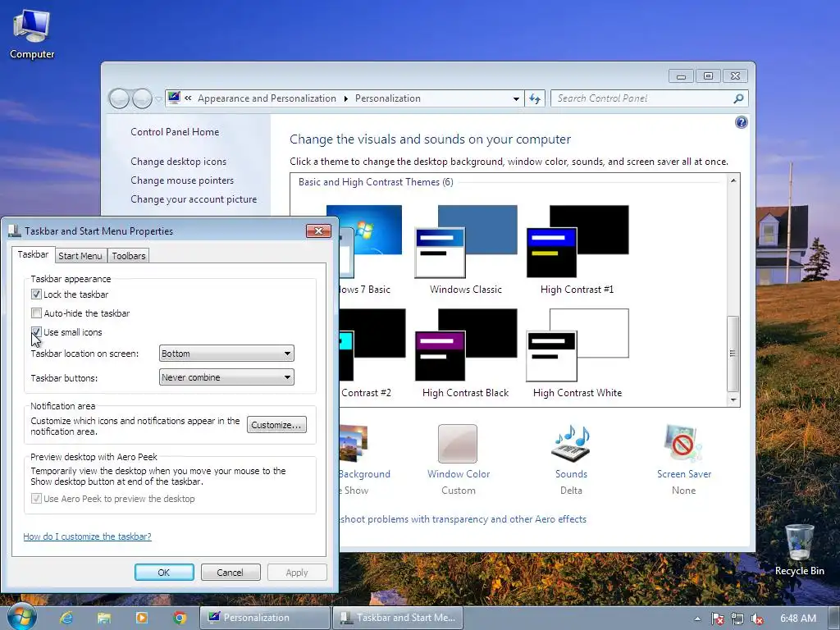Click the theme list scroll down arrow
840x630 pixels.
[733, 399]
